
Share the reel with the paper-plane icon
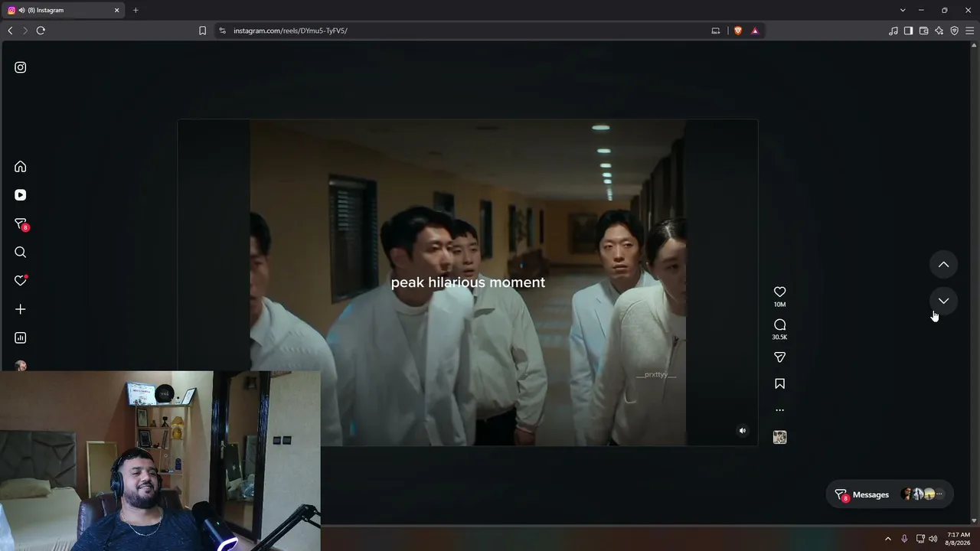coord(779,357)
